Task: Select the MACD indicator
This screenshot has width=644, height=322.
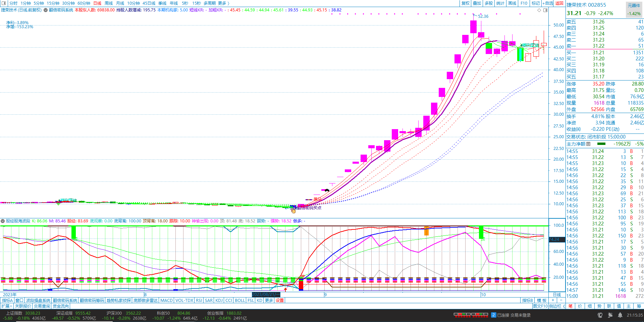Action: [x=167, y=301]
